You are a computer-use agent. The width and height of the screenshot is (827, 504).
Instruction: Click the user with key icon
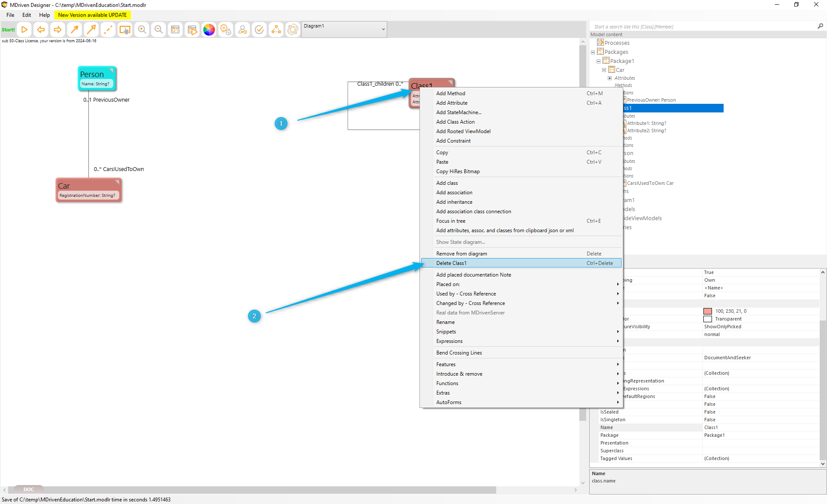(243, 30)
